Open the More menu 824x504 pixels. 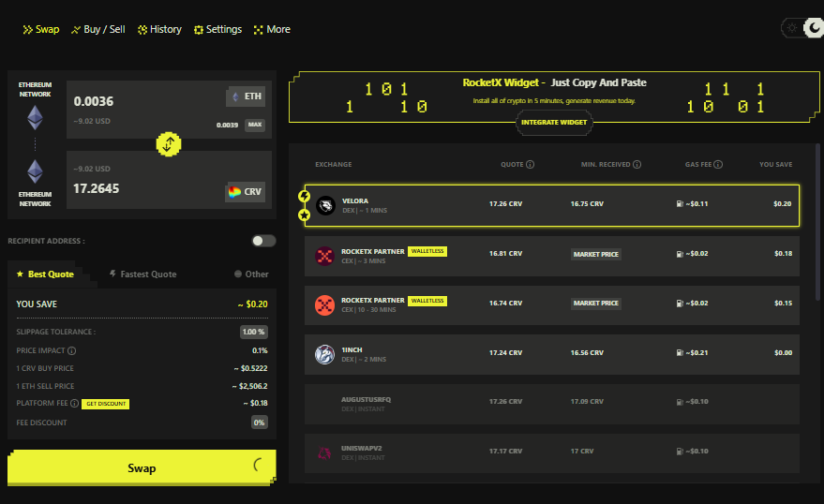pyautogui.click(x=272, y=29)
